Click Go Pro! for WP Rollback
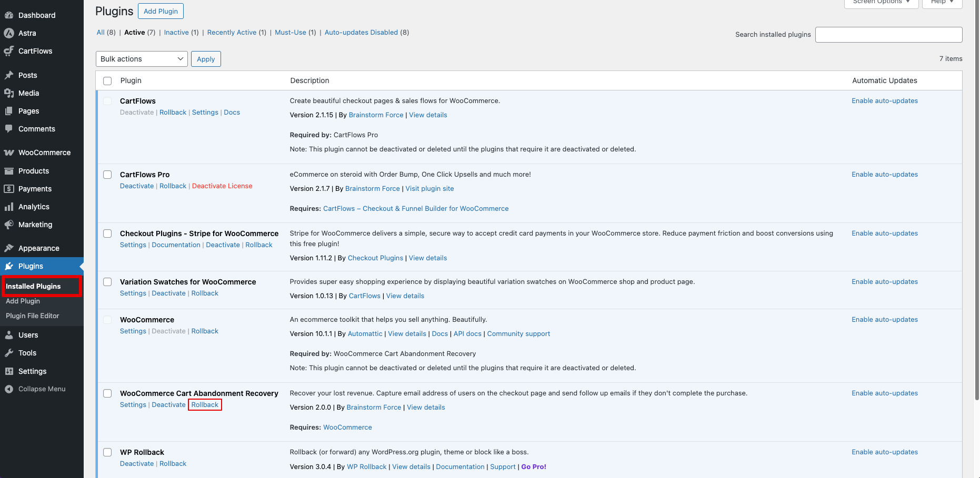 [534, 467]
